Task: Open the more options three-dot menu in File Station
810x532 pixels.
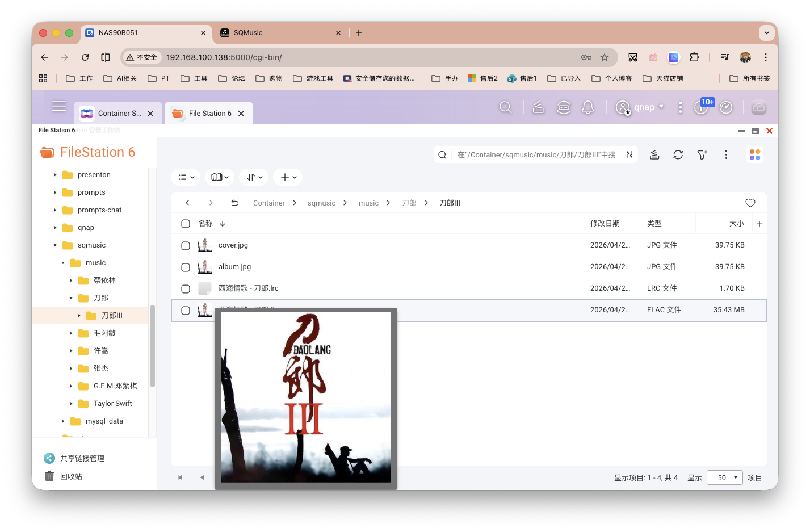Action: pos(726,154)
